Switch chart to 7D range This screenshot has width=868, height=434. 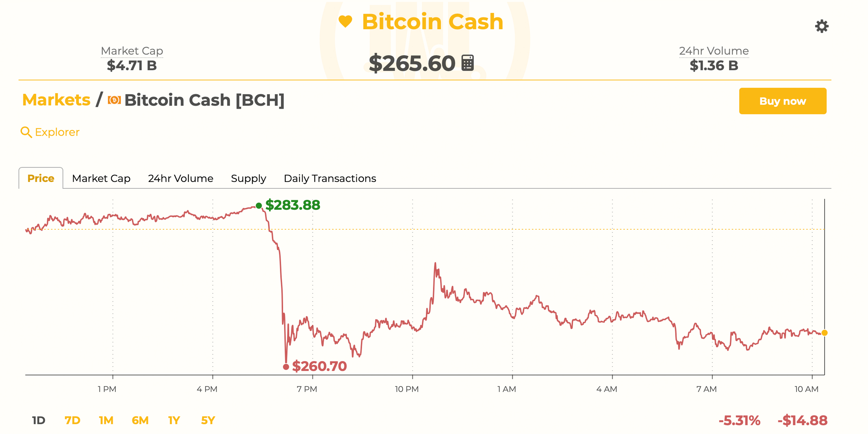click(72, 420)
